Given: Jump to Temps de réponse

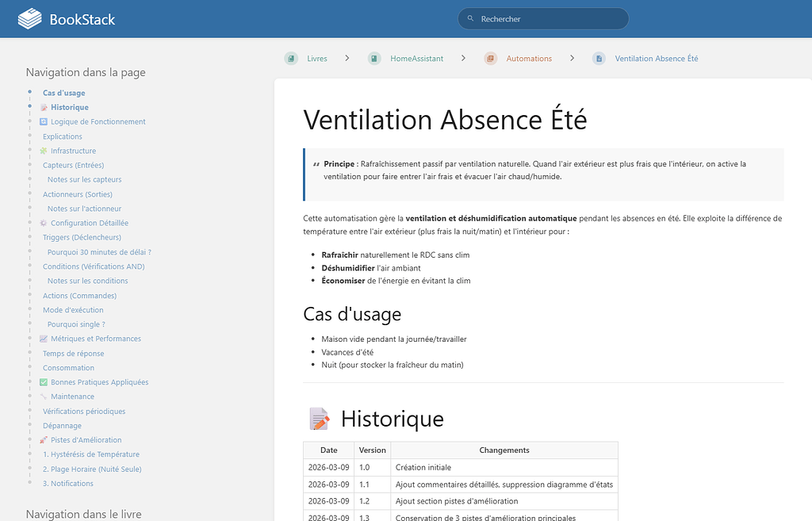Looking at the screenshot, I should click(73, 353).
